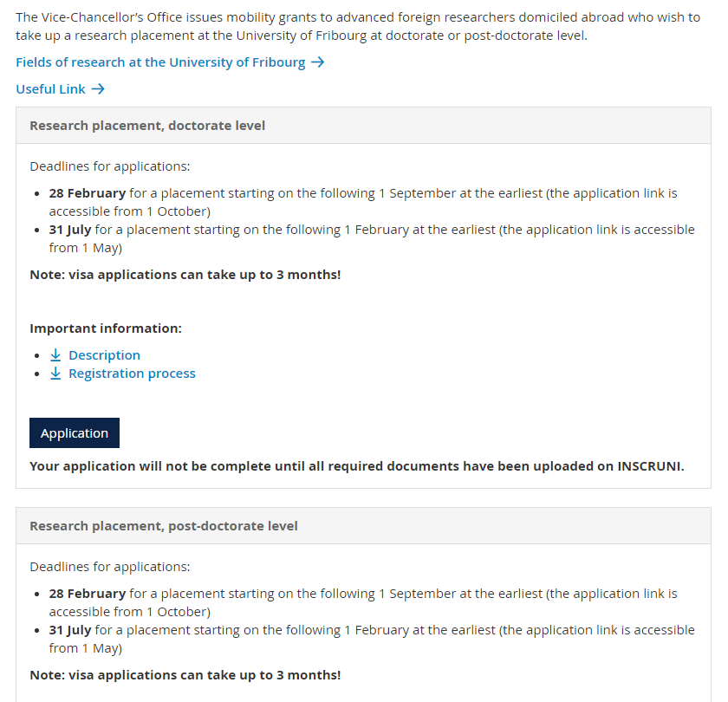
Task: Open Fields of research at University of Fribourg link
Action: coord(160,62)
